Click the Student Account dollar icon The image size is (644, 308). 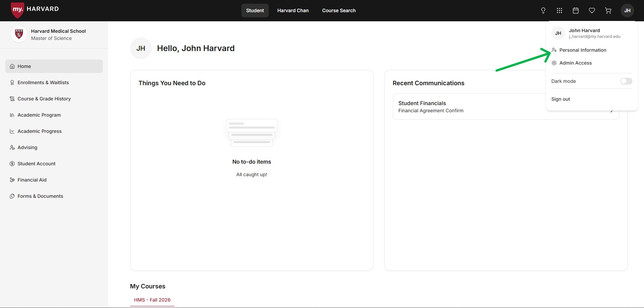pyautogui.click(x=12, y=164)
